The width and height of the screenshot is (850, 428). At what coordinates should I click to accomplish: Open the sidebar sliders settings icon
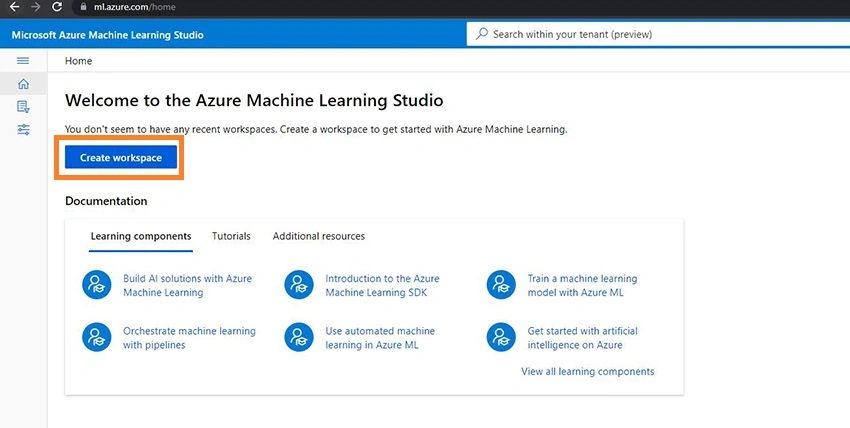[x=23, y=129]
